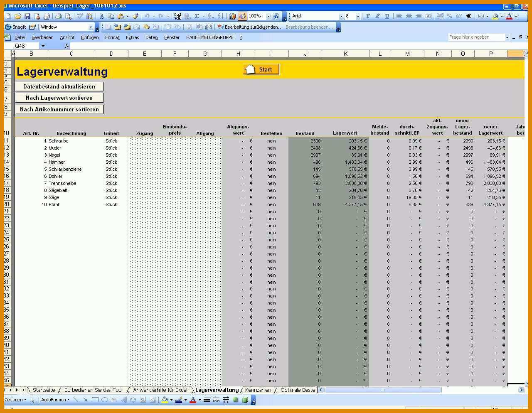
Task: Create a new workbook with the New icon
Action: click(8, 16)
